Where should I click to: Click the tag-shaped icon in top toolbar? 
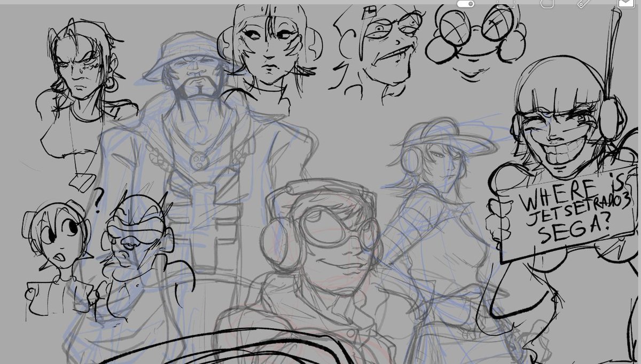(x=583, y=3)
